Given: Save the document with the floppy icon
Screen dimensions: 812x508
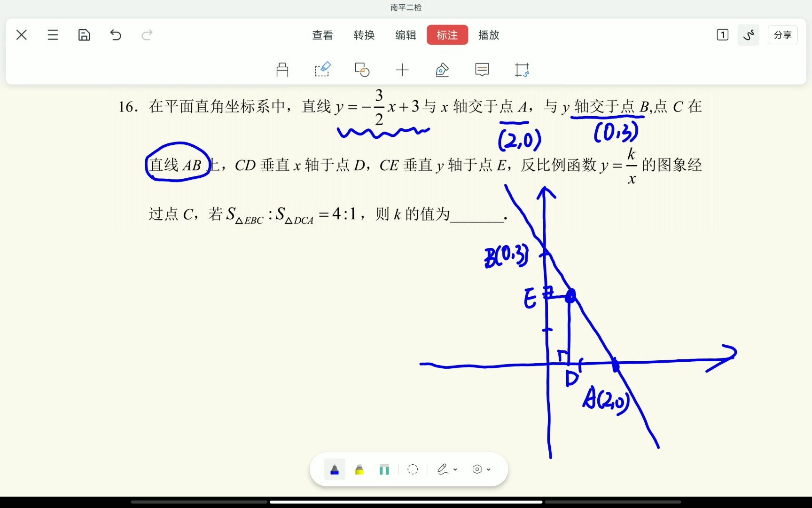Looking at the screenshot, I should pos(84,35).
